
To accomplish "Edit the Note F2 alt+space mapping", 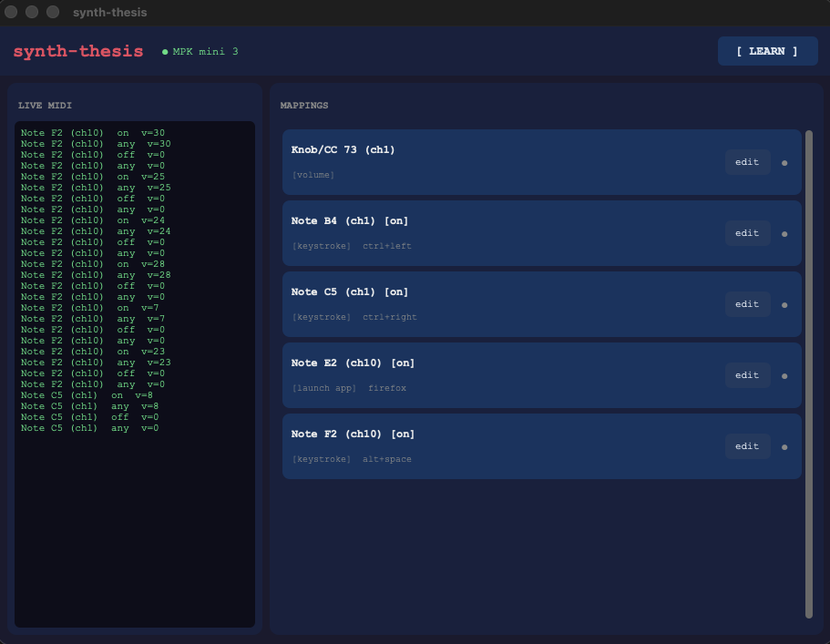I will pyautogui.click(x=747, y=446).
